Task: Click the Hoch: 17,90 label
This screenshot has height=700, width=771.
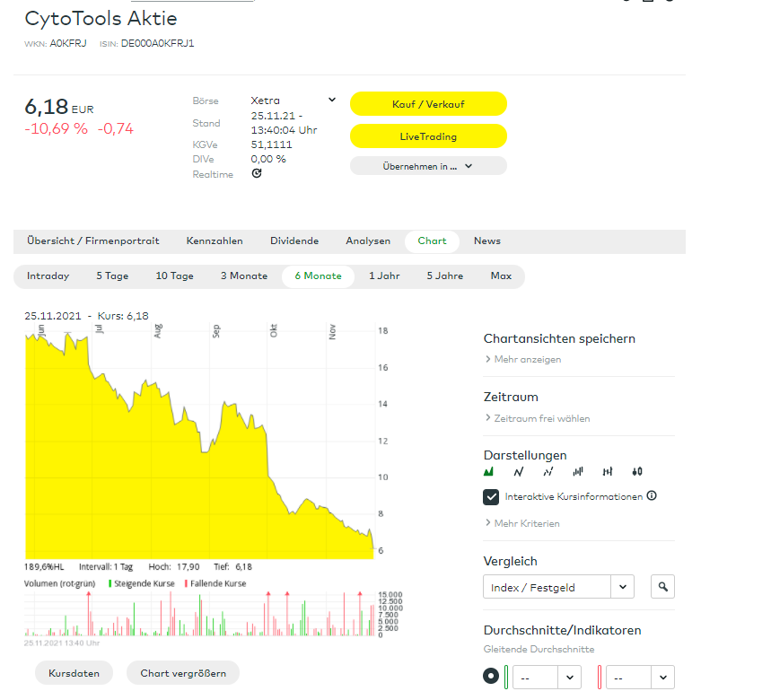Action: coord(174,567)
